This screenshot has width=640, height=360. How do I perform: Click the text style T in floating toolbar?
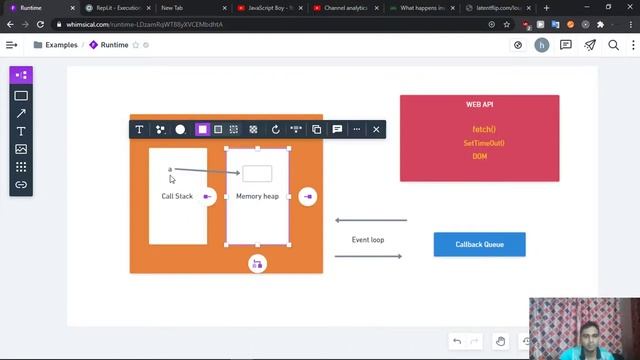pos(139,129)
